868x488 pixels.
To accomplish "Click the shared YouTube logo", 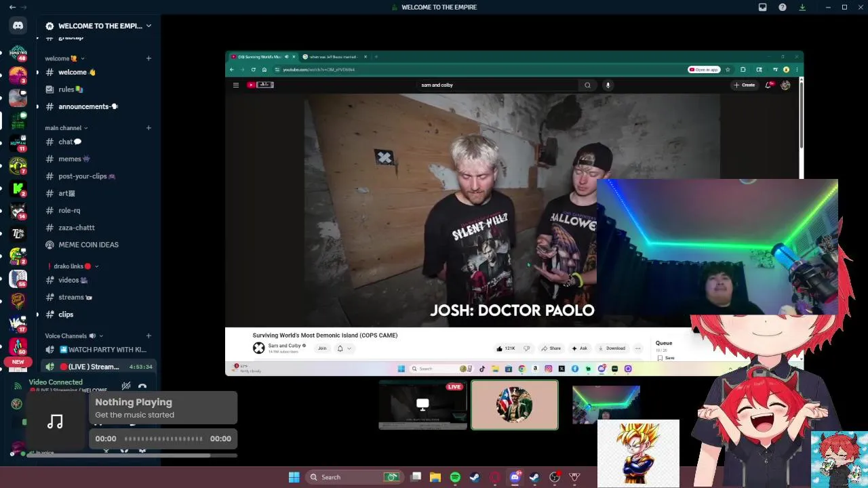I will 260,85.
